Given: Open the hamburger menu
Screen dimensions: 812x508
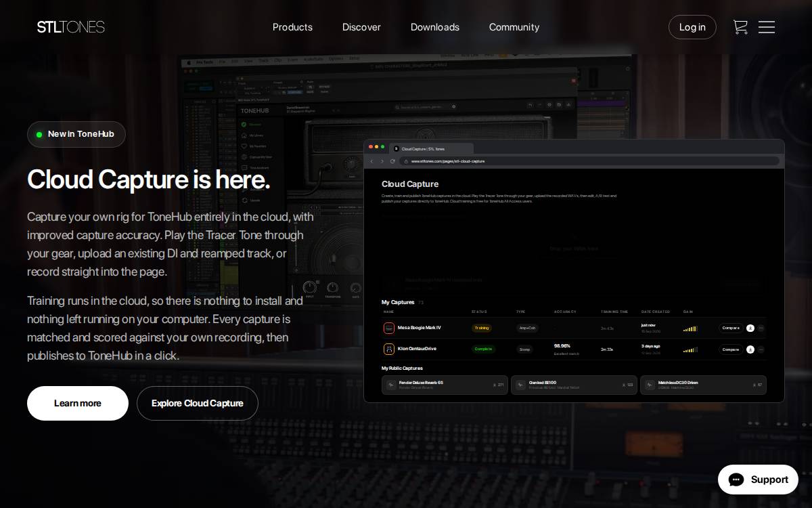Looking at the screenshot, I should [767, 27].
